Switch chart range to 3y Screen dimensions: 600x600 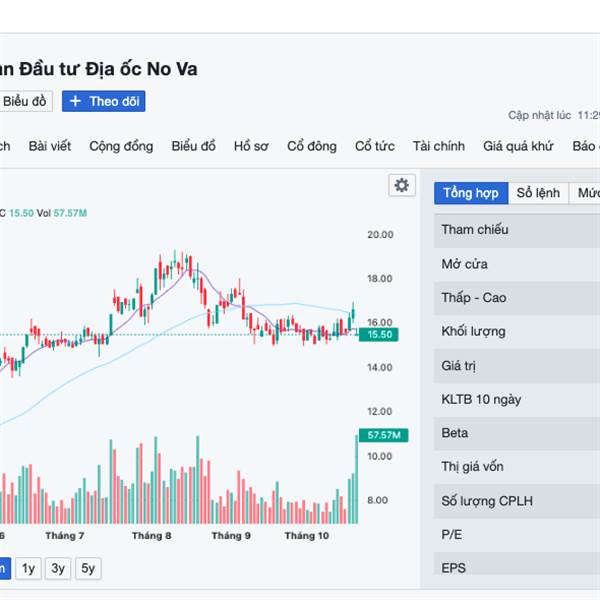59,569
